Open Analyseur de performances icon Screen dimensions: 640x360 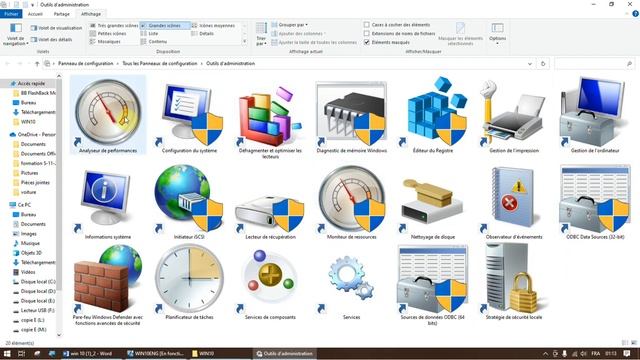108,113
